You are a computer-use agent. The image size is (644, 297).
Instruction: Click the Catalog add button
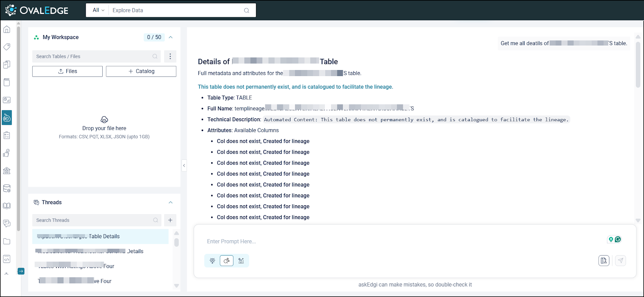pos(141,71)
